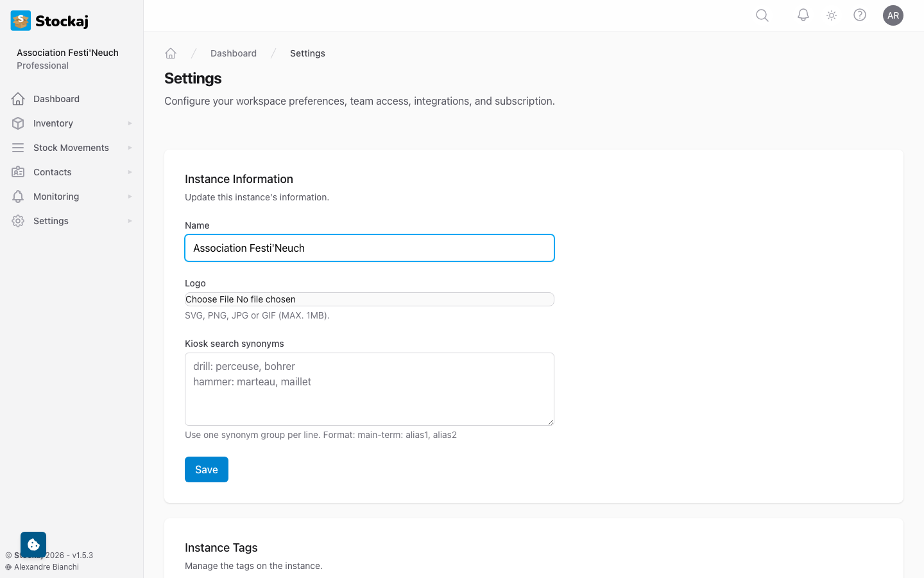Expand the Contacts submenu arrow
The image size is (924, 578).
click(130, 172)
